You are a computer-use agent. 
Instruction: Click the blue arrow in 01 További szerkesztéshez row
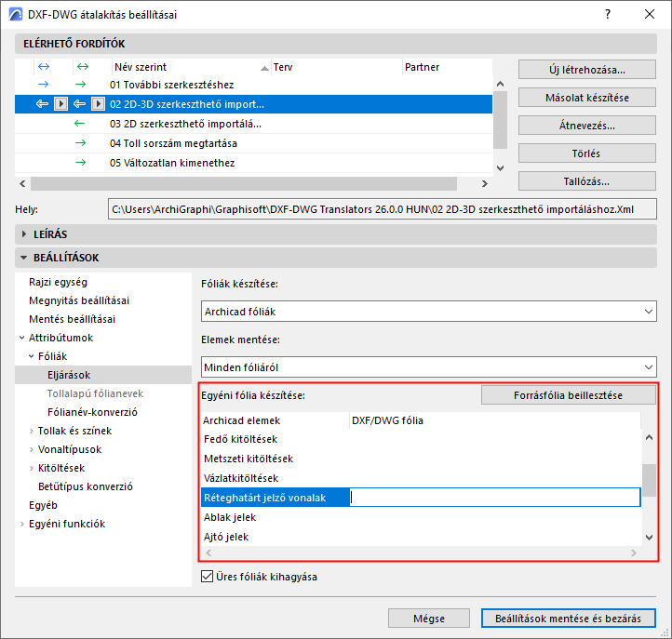point(44,85)
